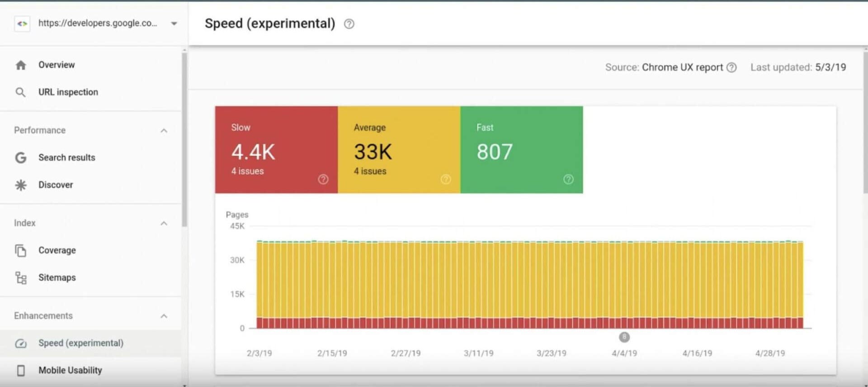The image size is (868, 387).
Task: Open the property selector dropdown arrow
Action: coord(174,24)
